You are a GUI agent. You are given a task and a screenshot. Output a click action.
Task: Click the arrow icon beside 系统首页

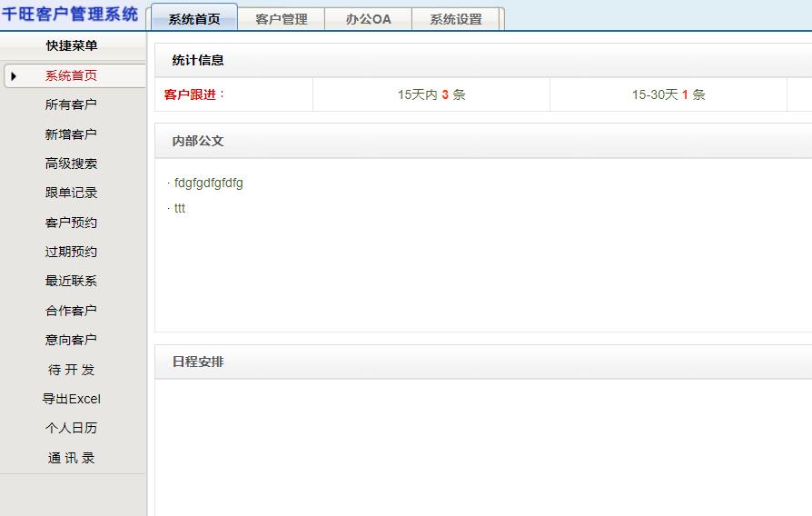coord(14,76)
